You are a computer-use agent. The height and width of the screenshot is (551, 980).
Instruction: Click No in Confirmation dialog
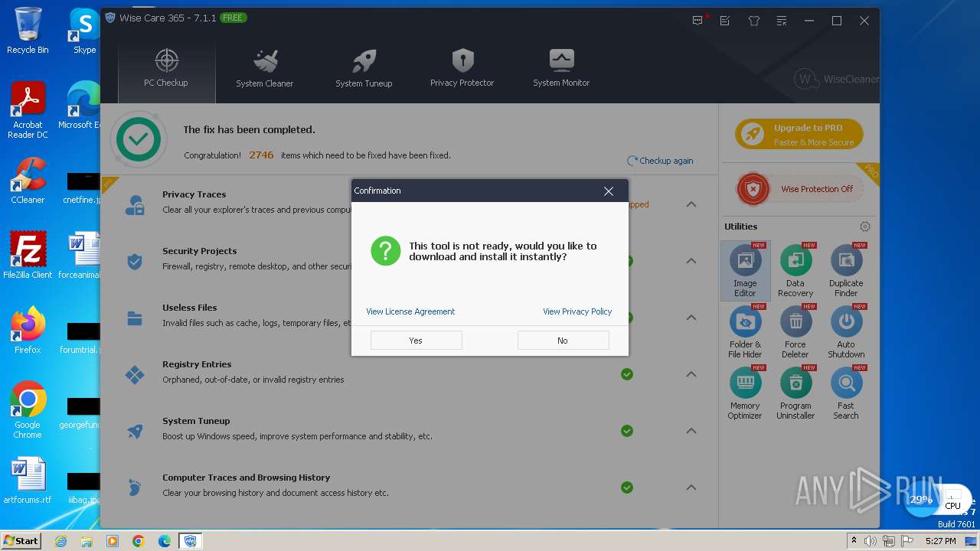[563, 341]
